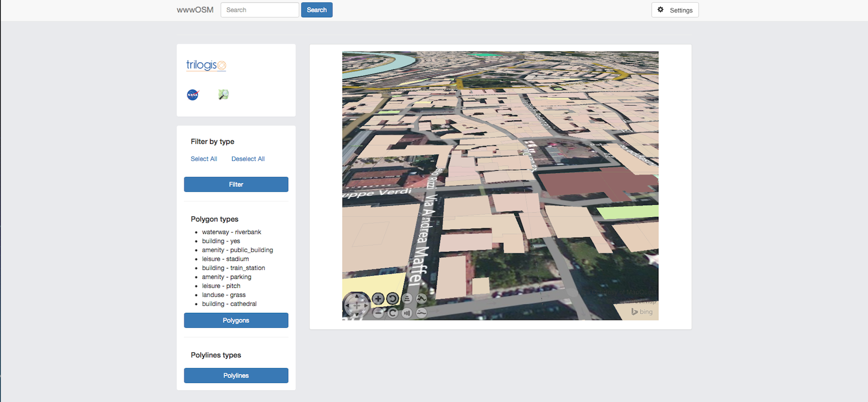Viewport: 868px width, 402px height.
Task: Click the zoom in plus control on map
Action: pos(378,298)
